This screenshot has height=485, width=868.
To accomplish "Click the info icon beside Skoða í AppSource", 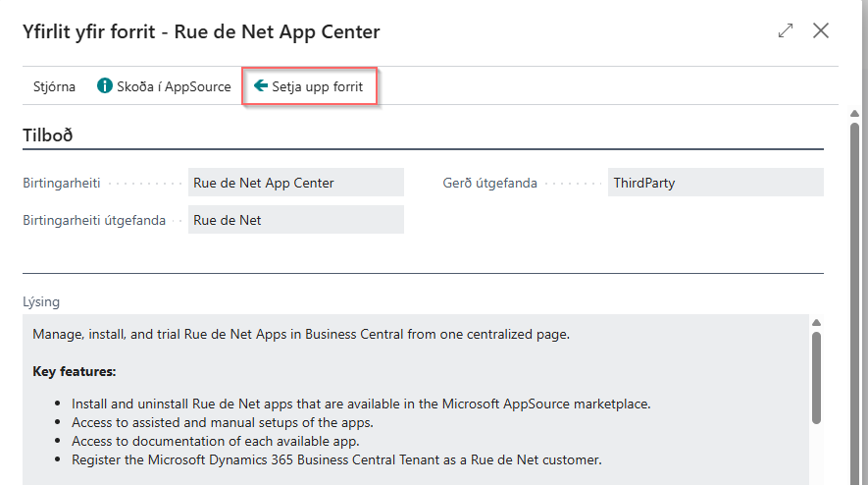I will coord(105,86).
